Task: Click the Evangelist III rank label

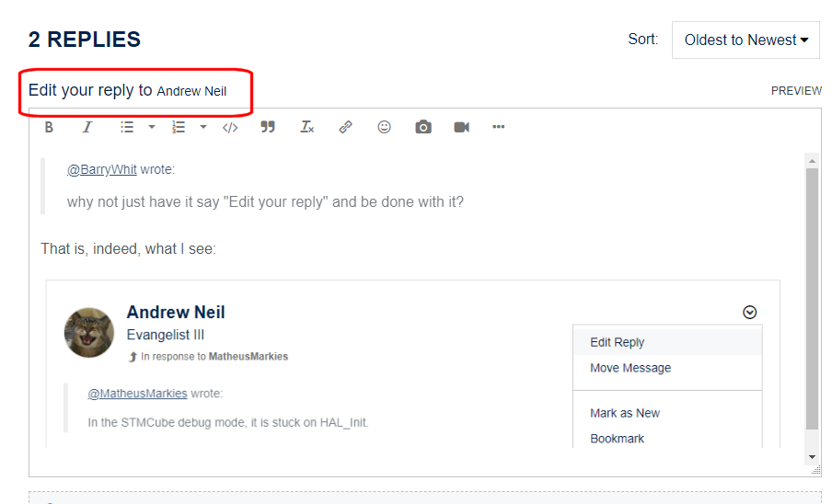Action: click(166, 335)
